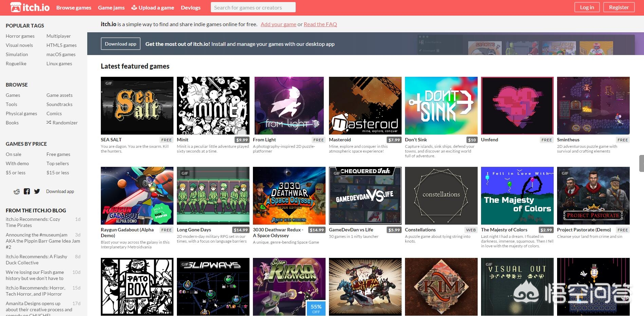644x316 pixels.
Task: Browse the Games category
Action: click(x=13, y=95)
